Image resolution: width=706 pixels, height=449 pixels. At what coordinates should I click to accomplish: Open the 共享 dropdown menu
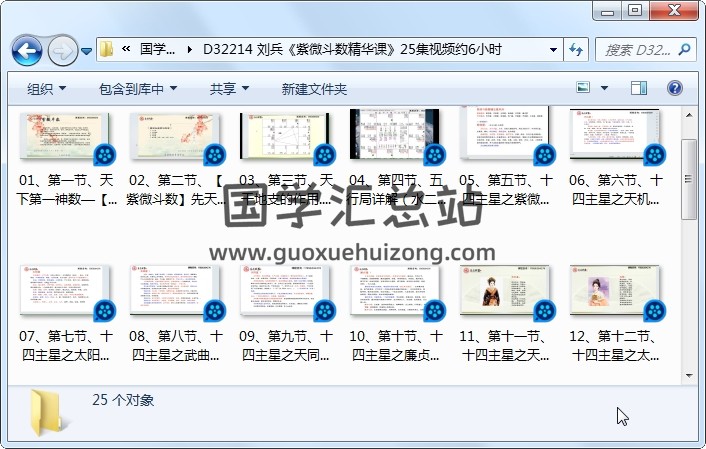pos(229,89)
